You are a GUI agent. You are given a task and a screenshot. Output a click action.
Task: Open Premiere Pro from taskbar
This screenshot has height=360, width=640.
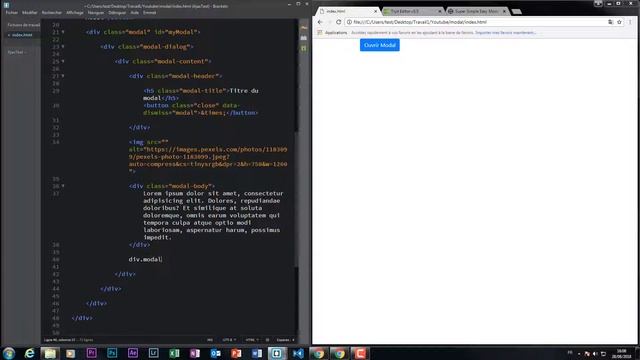(x=91, y=353)
